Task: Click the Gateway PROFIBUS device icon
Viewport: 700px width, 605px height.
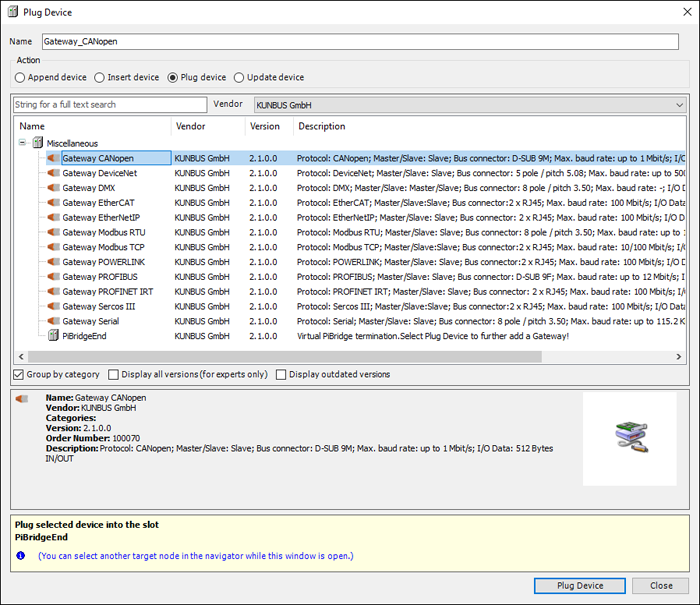Action: click(54, 277)
